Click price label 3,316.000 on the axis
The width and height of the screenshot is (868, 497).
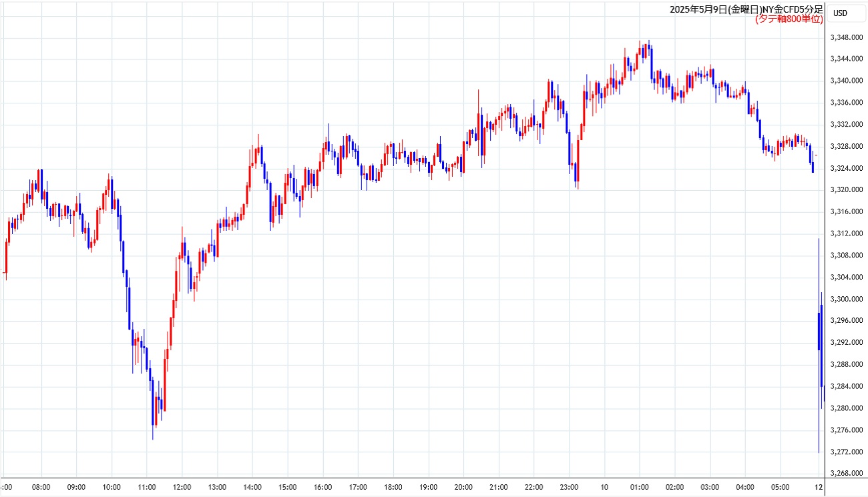[847, 211]
